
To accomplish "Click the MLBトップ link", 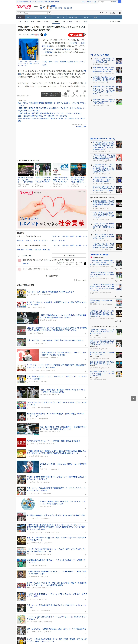I will tap(57, 245).
